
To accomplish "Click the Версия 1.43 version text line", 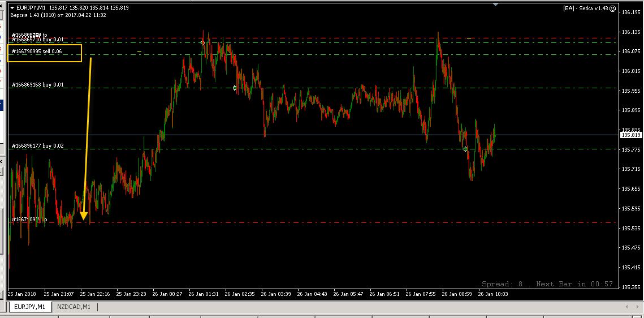I will 58,15.
